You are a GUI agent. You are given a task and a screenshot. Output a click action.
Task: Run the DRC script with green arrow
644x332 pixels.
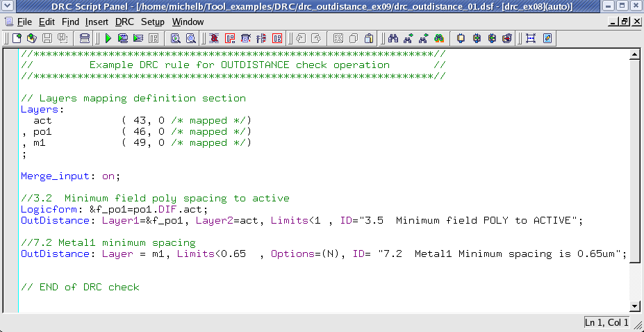tap(108, 38)
